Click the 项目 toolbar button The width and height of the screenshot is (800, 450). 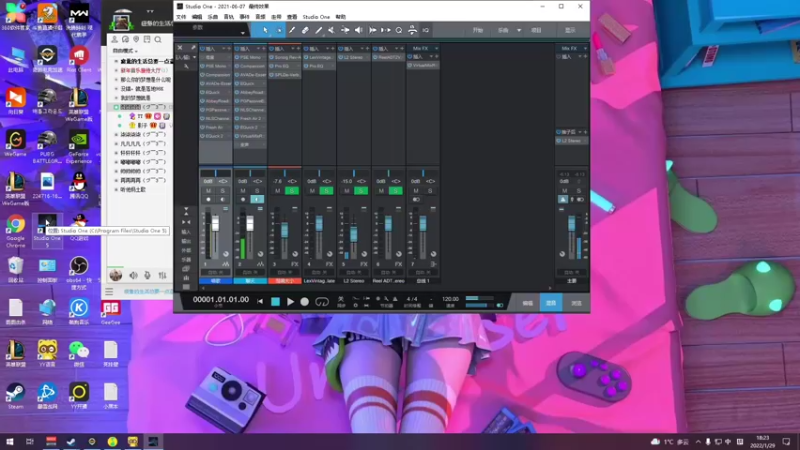point(536,30)
